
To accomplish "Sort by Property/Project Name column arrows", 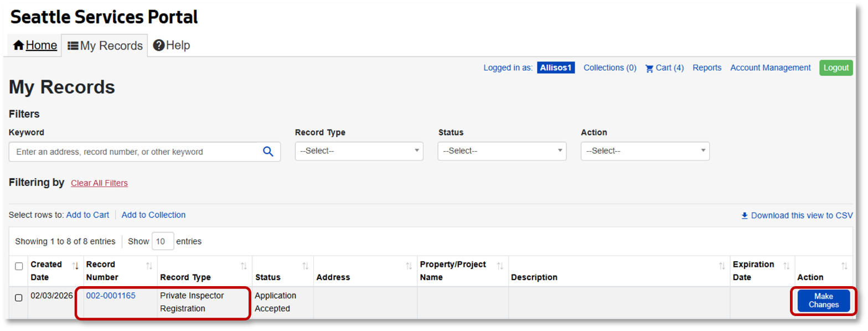I will click(x=500, y=266).
